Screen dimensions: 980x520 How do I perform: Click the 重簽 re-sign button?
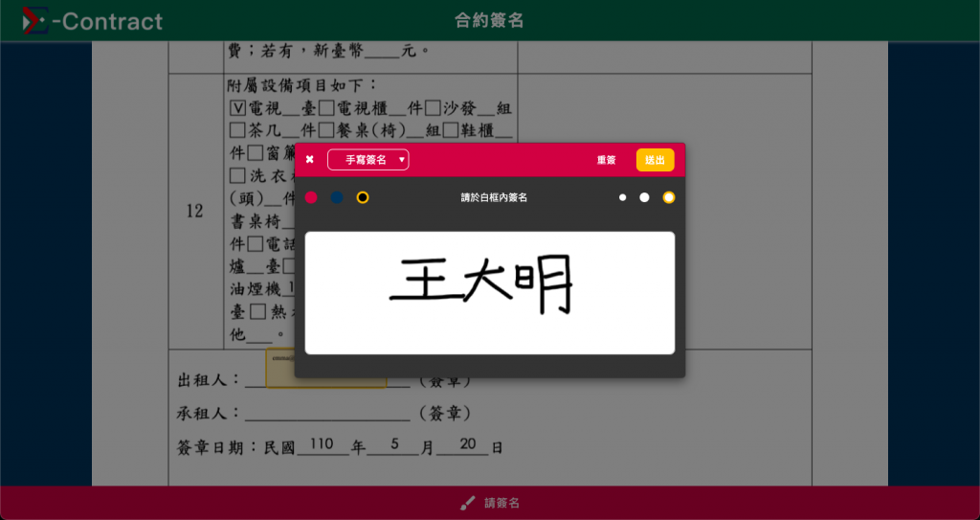pos(606,160)
